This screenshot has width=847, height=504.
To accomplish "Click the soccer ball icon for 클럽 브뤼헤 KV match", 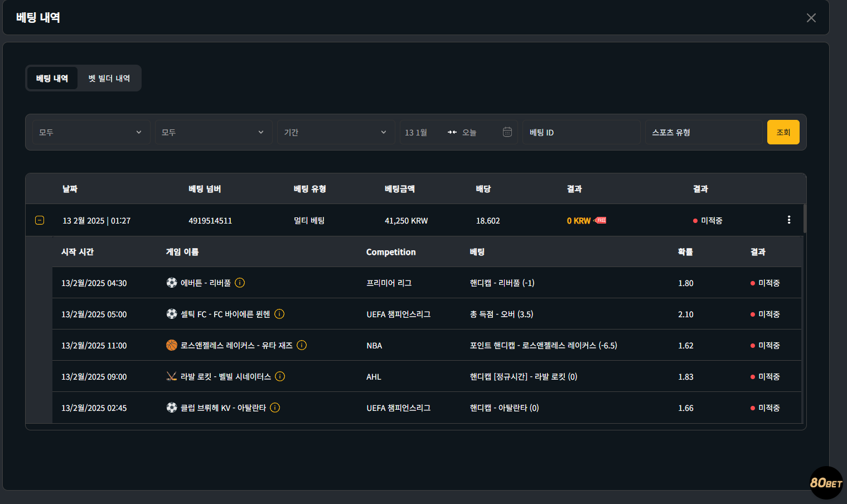I will pyautogui.click(x=172, y=408).
